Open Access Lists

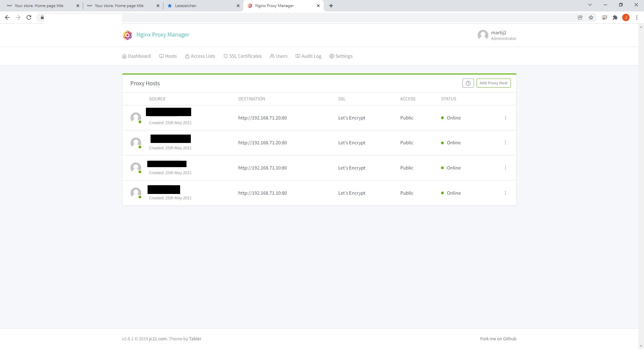(x=200, y=56)
